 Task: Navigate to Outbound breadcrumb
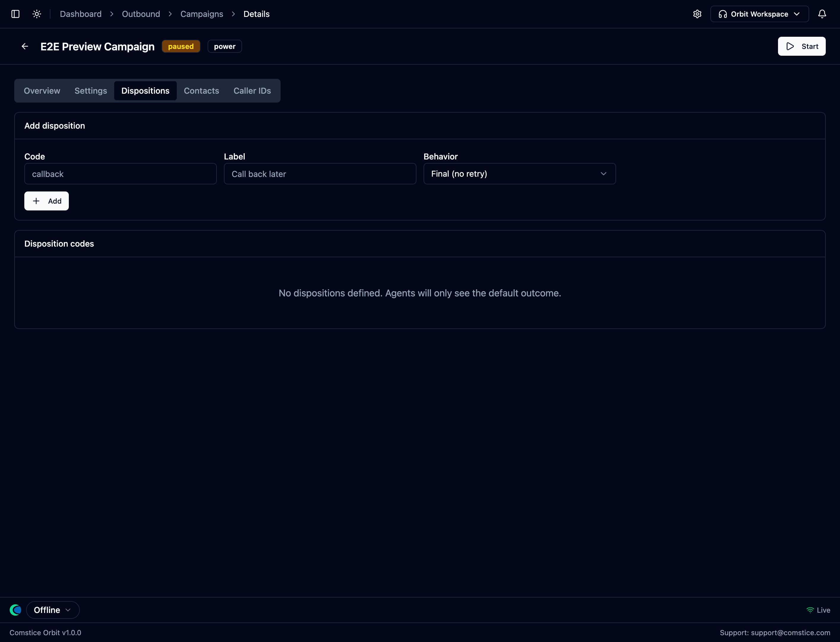click(141, 14)
